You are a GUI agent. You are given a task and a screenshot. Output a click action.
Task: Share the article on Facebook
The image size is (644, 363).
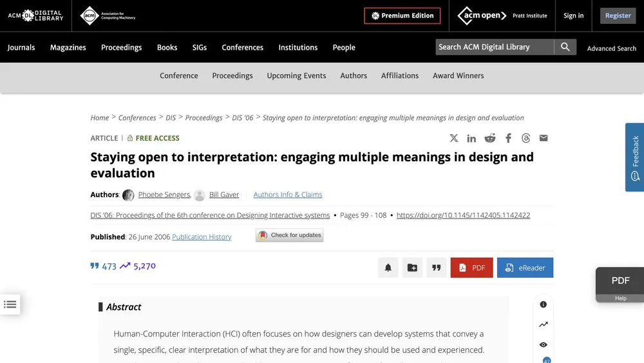pos(509,138)
